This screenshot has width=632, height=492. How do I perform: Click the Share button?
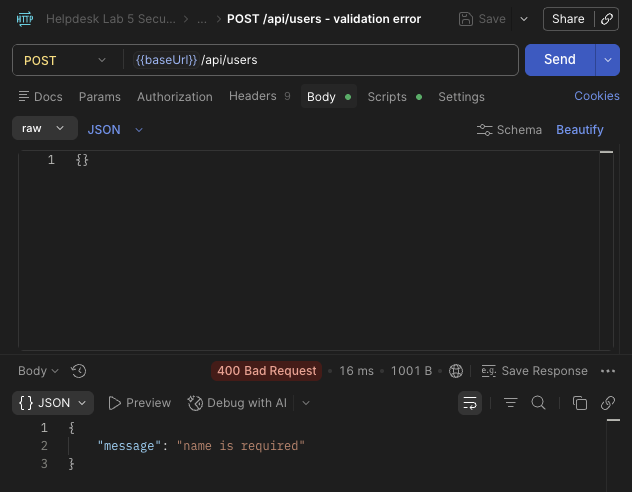(x=568, y=19)
